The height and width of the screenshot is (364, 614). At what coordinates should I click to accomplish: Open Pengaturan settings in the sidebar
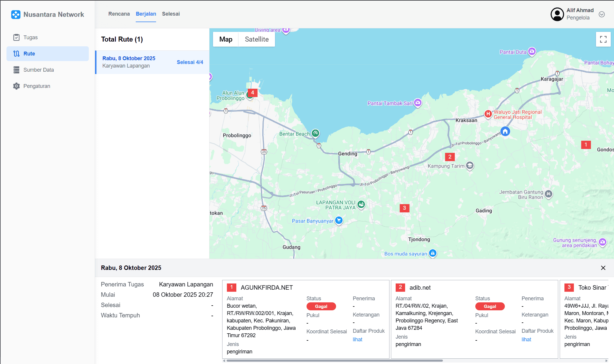(x=48, y=86)
